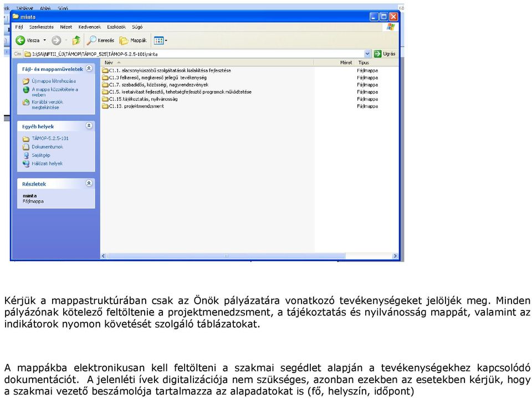This screenshot has width=532, height=398.
Task: Open the Hálózati helyek link
Action: click(x=47, y=164)
